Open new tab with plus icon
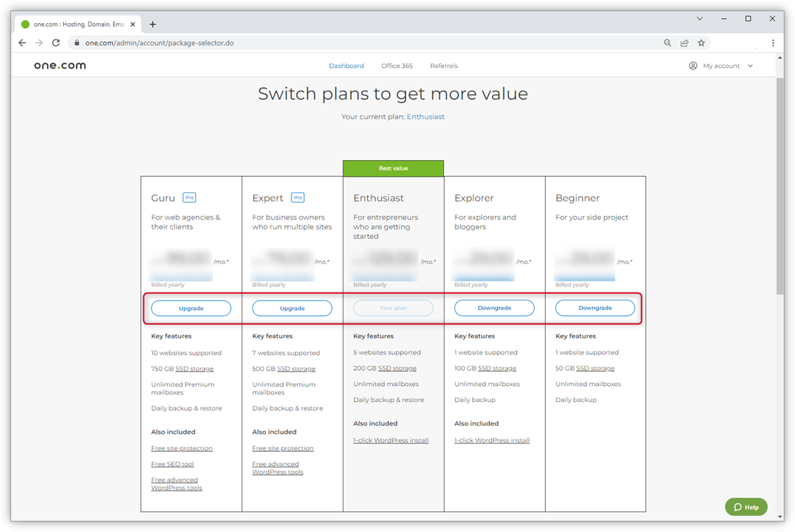The width and height of the screenshot is (795, 532). point(152,24)
